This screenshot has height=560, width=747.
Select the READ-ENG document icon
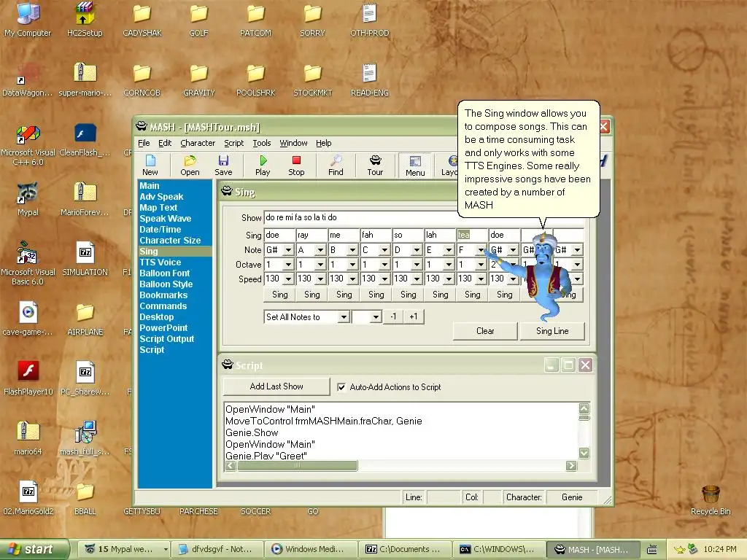click(x=370, y=79)
